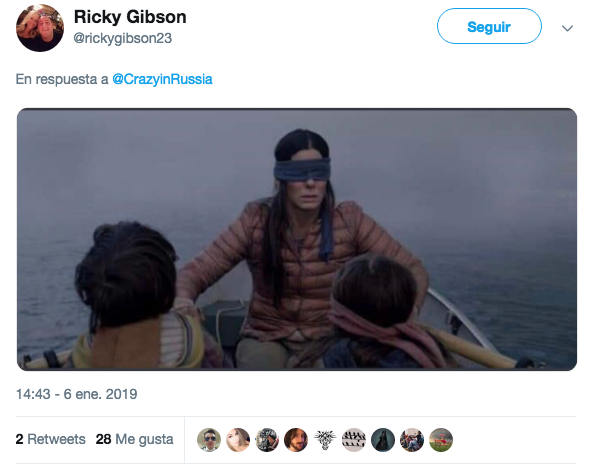Screen dimensions: 592x473
Task: Open the @rickygibson23 handle link
Action: (x=122, y=38)
